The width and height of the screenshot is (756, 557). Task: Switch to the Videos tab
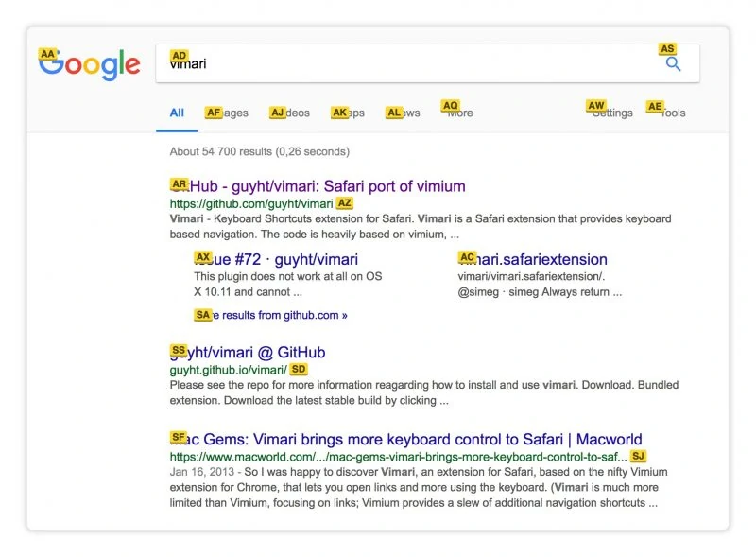(x=290, y=113)
